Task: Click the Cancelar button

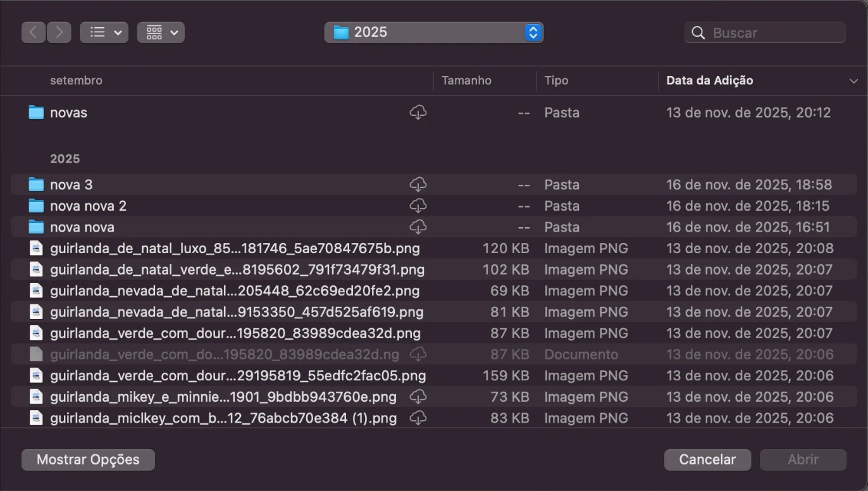Action: tap(707, 460)
